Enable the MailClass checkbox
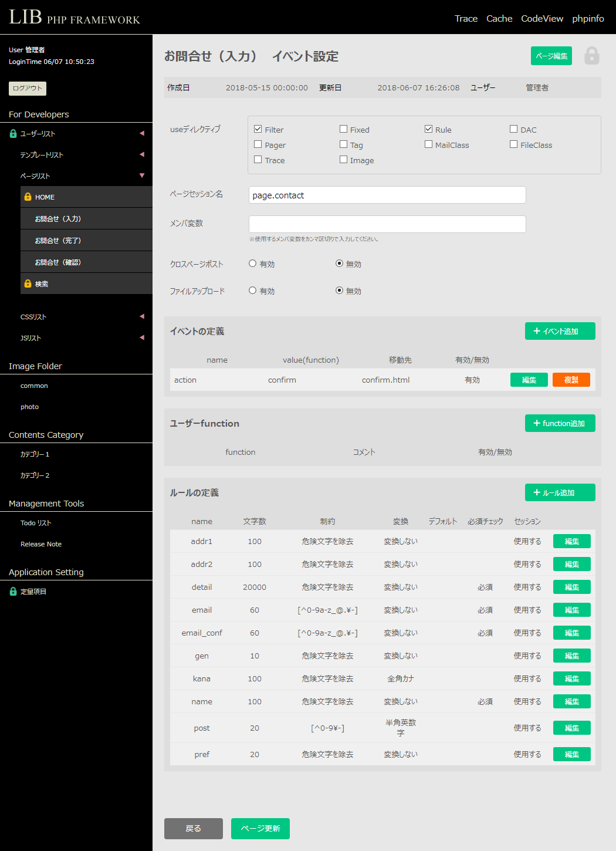 tap(429, 144)
